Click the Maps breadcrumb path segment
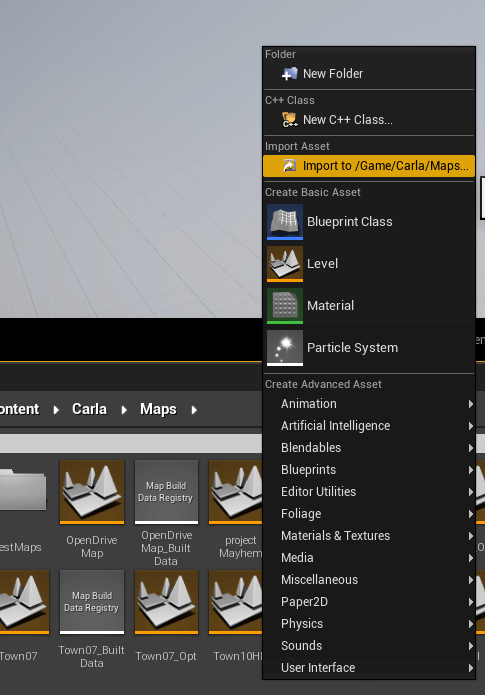This screenshot has width=485, height=695. coord(158,409)
